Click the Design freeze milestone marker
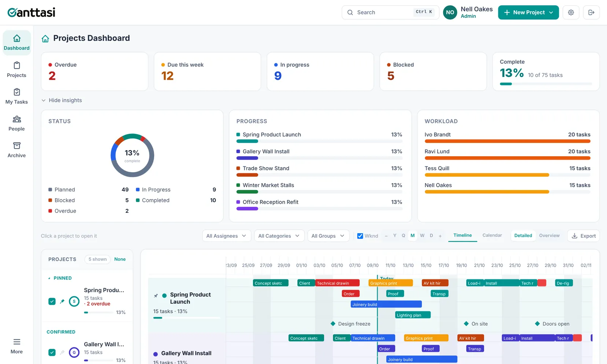Image resolution: width=607 pixels, height=364 pixels. click(x=333, y=324)
